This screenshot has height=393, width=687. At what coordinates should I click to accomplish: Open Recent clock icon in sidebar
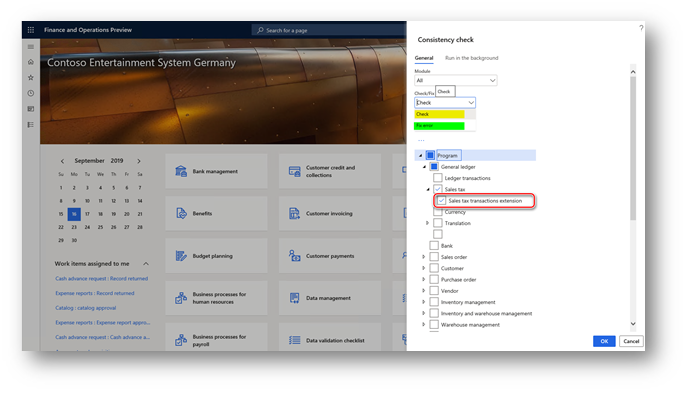click(x=31, y=93)
